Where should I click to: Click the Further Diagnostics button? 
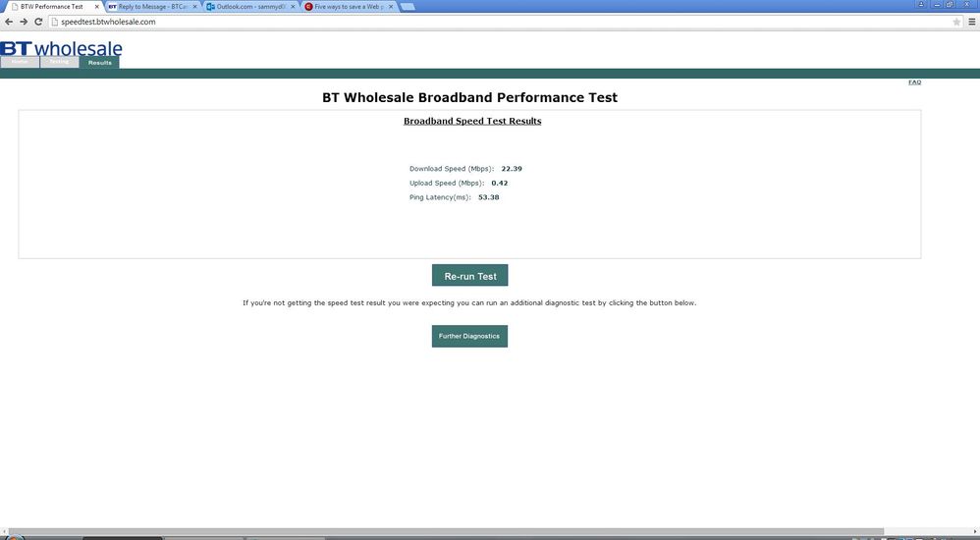tap(469, 336)
